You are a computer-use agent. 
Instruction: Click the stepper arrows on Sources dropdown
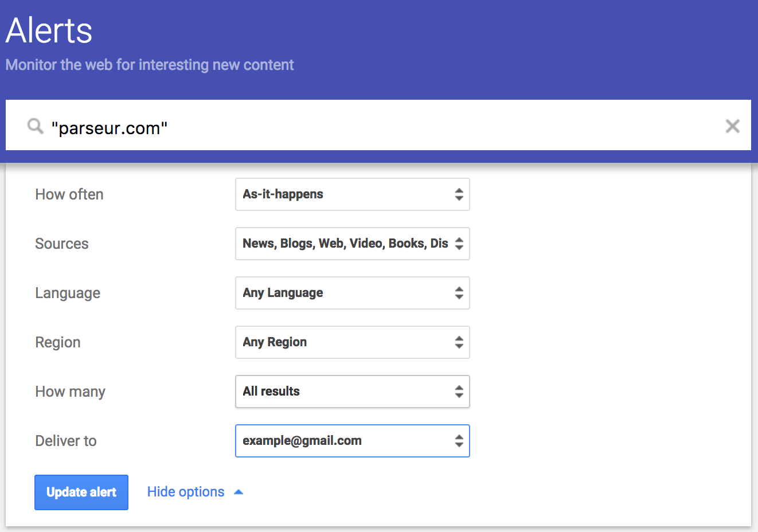click(459, 244)
